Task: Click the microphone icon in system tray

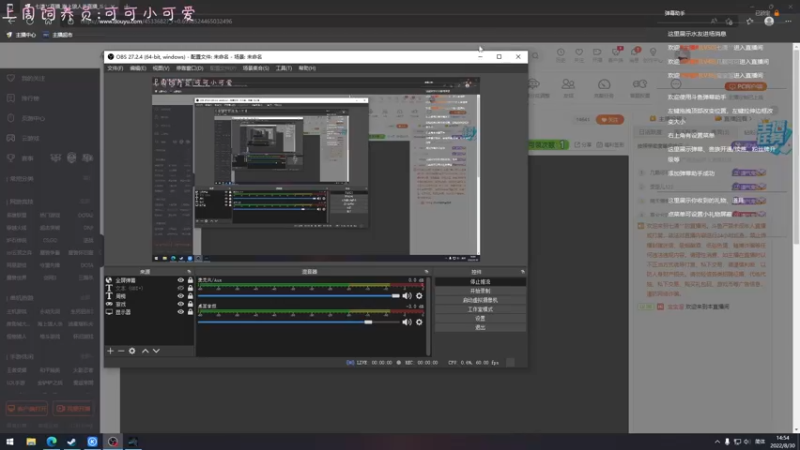Action: click(727, 442)
